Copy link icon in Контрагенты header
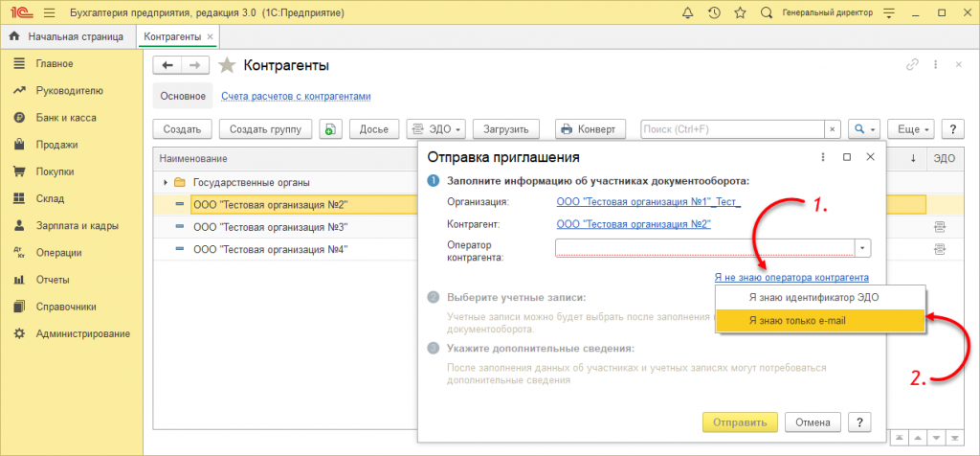 tap(912, 64)
